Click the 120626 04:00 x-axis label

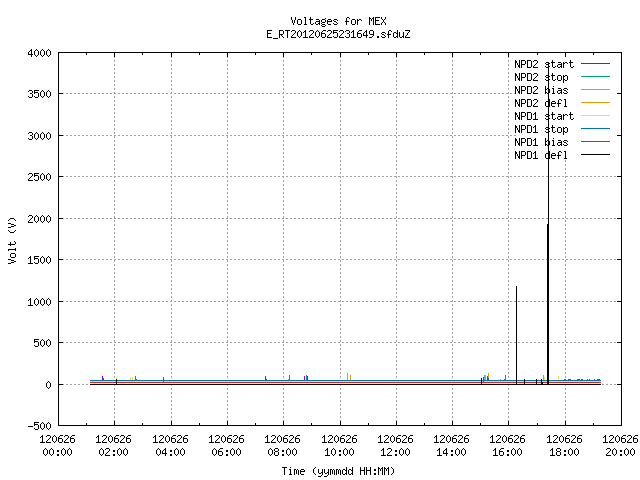[x=170, y=446]
